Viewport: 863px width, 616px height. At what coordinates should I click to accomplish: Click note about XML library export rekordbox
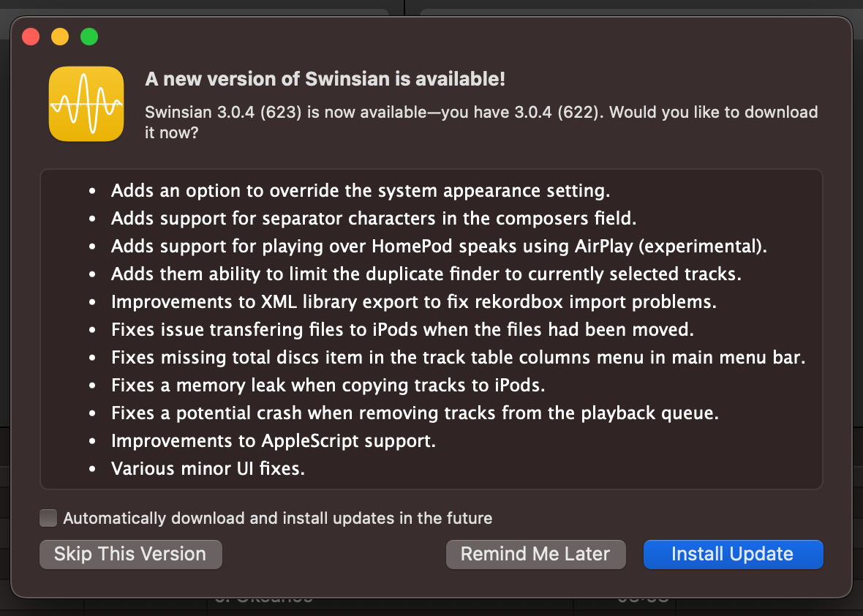tap(414, 301)
